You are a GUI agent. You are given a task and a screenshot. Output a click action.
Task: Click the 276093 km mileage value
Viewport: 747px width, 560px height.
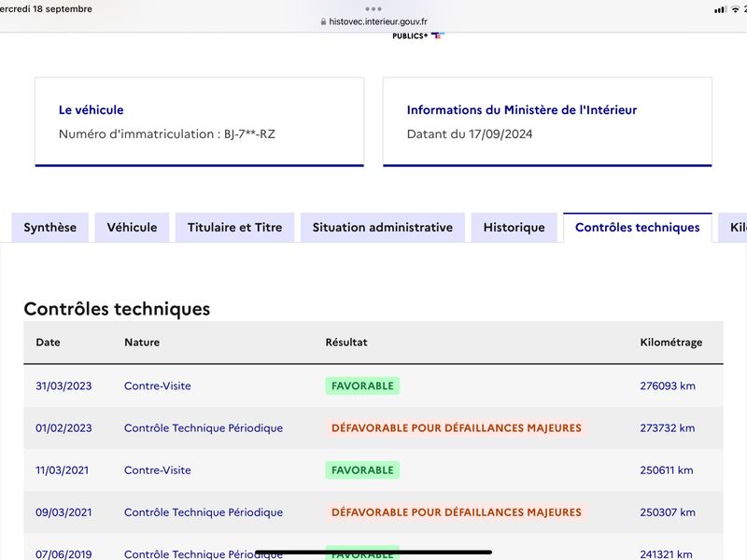coord(668,385)
